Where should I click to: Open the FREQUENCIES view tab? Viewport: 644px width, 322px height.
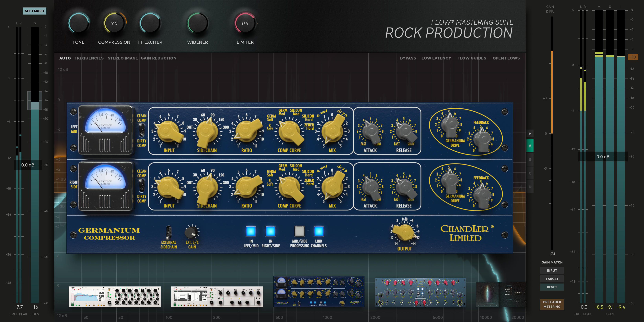[89, 58]
